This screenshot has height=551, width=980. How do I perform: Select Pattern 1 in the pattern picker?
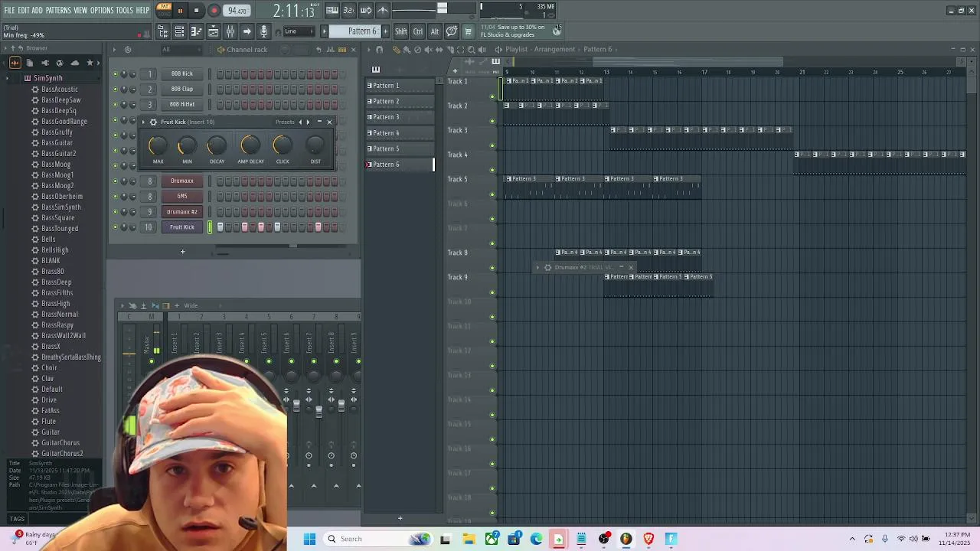(399, 86)
